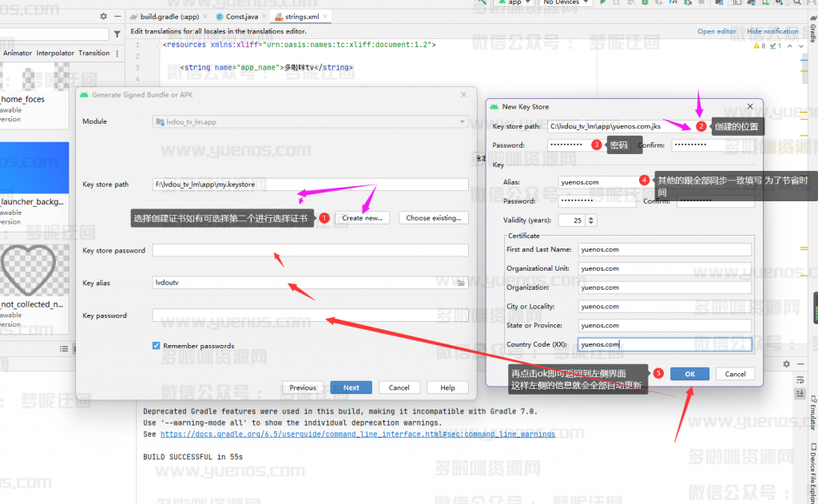
Task: Click the Create new... button
Action: tap(362, 217)
